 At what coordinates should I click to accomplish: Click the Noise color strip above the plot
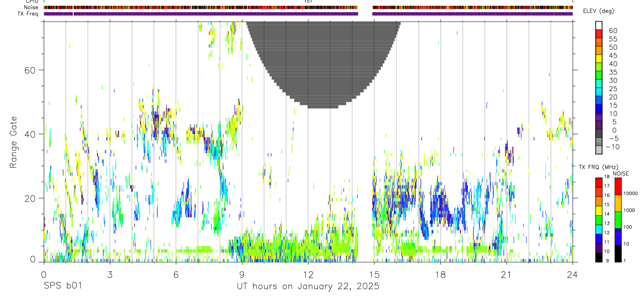click(x=308, y=7)
